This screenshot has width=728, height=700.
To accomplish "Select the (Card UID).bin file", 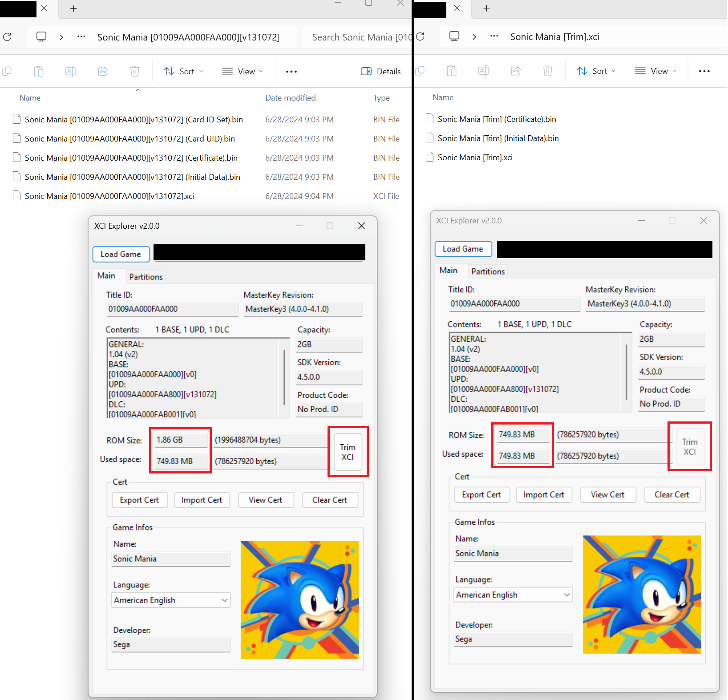I will click(x=130, y=139).
